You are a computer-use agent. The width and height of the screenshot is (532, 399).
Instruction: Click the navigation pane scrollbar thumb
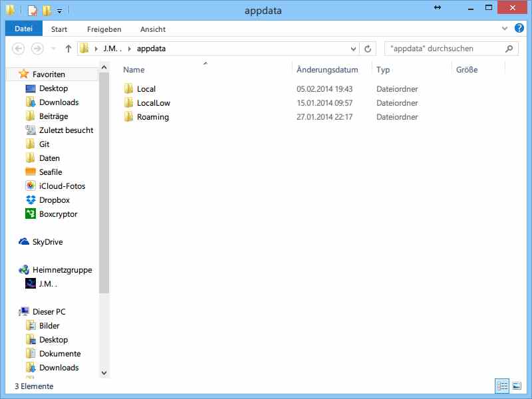[x=104, y=182]
